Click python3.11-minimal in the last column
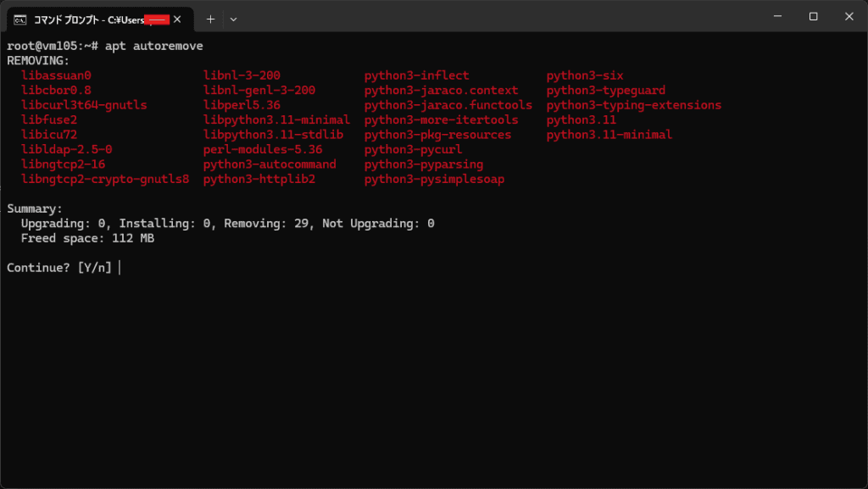The width and height of the screenshot is (868, 489). click(x=609, y=135)
